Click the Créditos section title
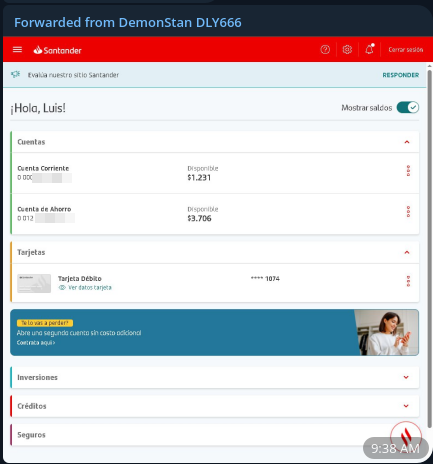The image size is (433, 464). [32, 406]
